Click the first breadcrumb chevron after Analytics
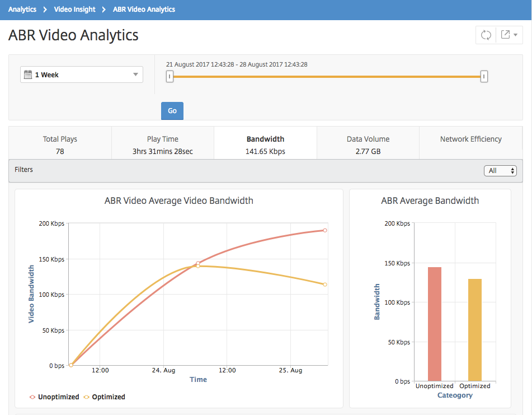Screen dimensions: 532x415 click(45, 10)
